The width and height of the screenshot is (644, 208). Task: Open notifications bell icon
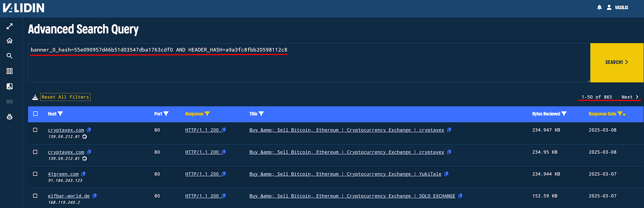(x=599, y=8)
